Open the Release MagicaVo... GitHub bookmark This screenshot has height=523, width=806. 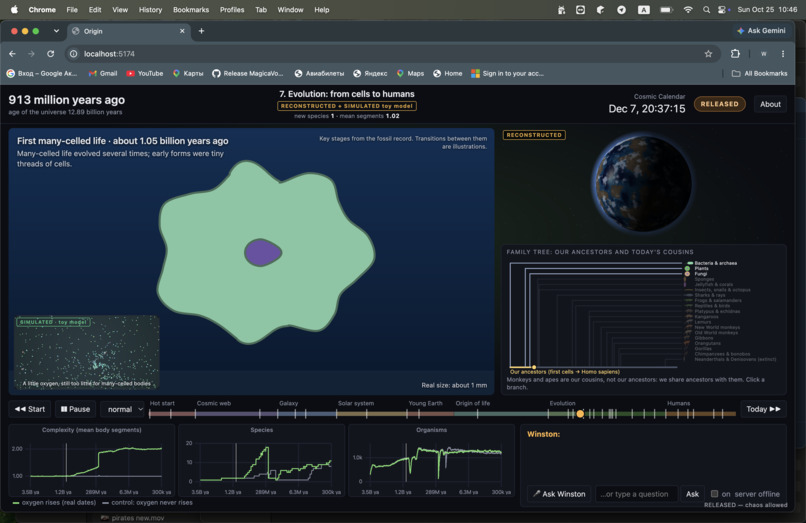click(247, 74)
